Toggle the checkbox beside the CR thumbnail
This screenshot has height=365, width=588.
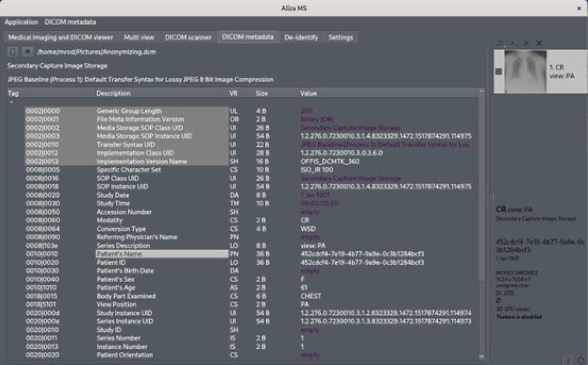point(499,72)
